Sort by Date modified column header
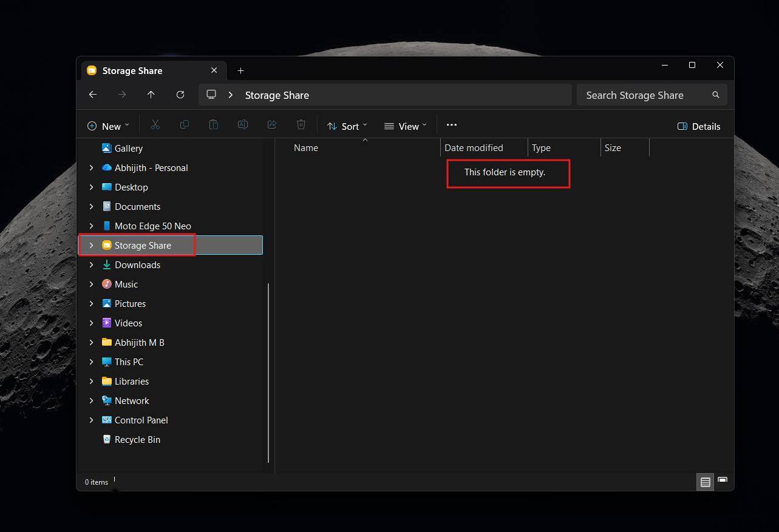 pos(474,148)
